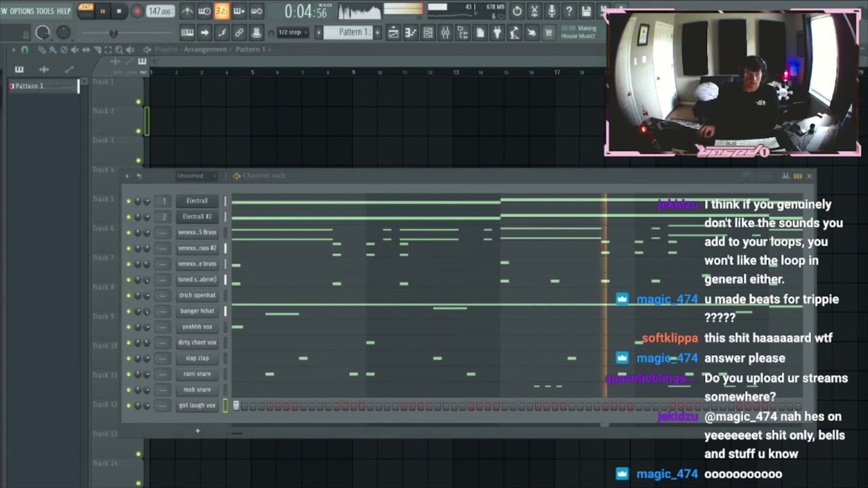Toggle typing keyboard to piano icon

[187, 33]
